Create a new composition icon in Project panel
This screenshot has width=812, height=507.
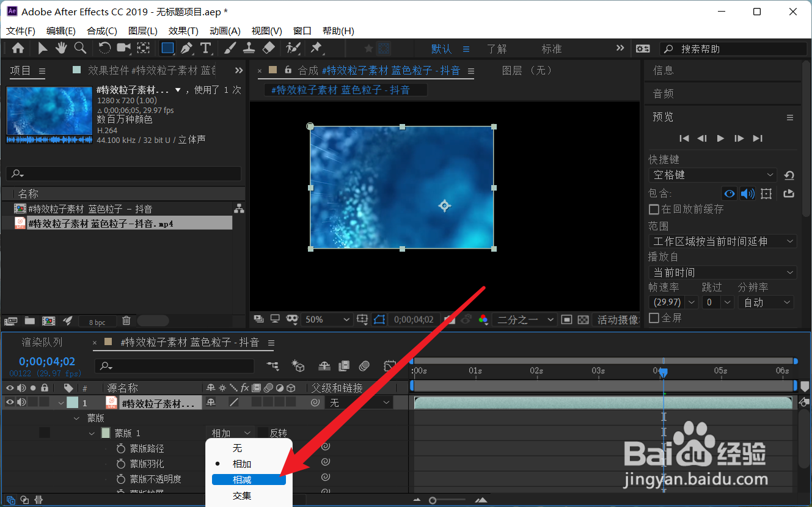pos(49,321)
